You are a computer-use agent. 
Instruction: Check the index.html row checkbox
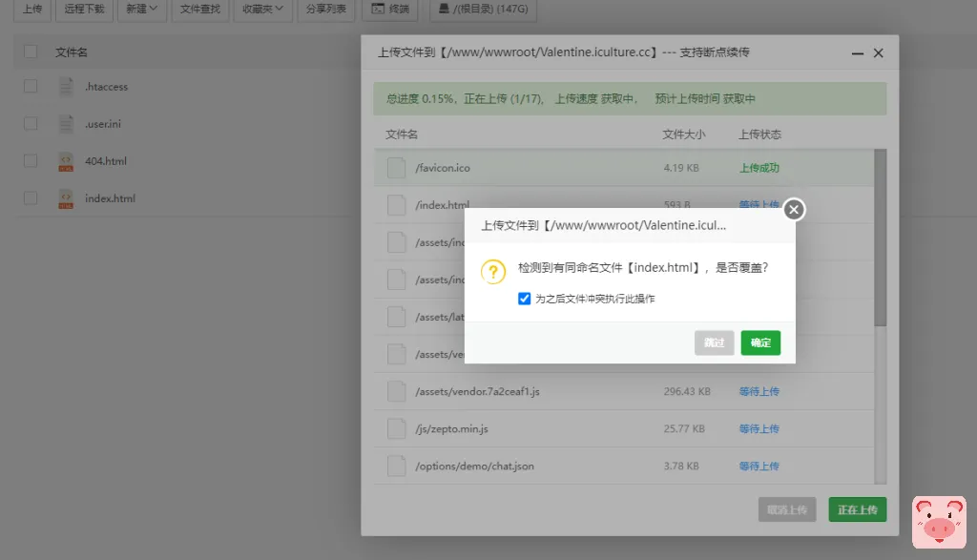pyautogui.click(x=31, y=198)
